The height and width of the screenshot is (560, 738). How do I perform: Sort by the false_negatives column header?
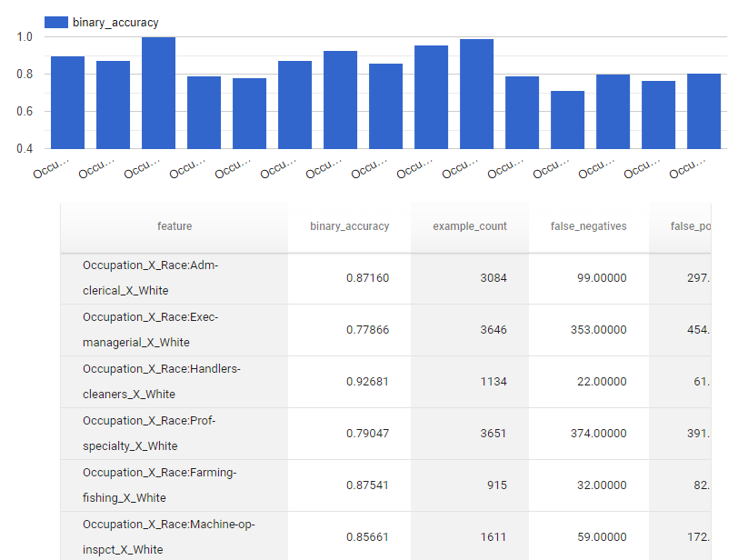click(588, 226)
